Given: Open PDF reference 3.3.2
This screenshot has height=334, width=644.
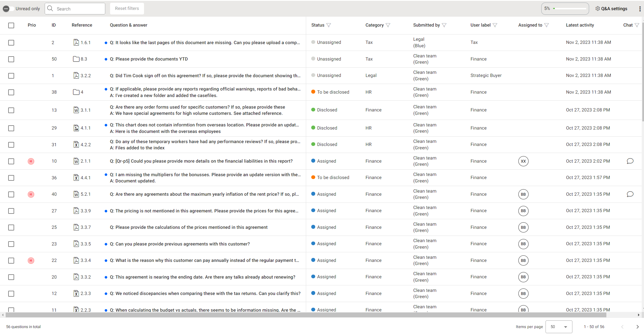Looking at the screenshot, I should pyautogui.click(x=82, y=277).
